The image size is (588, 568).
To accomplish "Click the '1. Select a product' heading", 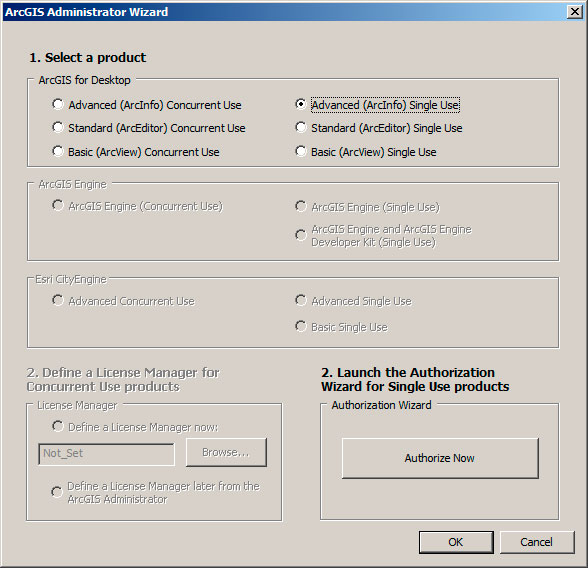I will pyautogui.click(x=88, y=57).
